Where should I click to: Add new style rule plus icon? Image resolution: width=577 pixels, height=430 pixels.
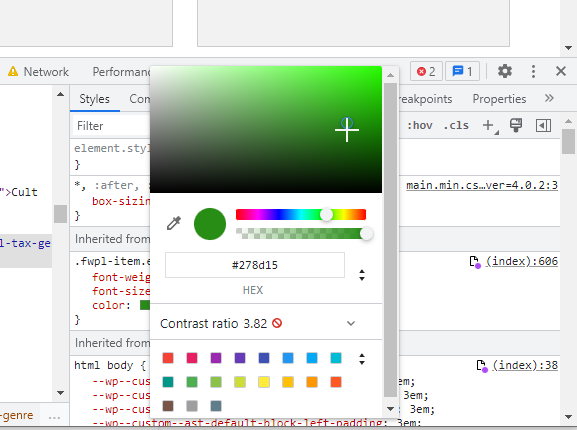489,125
